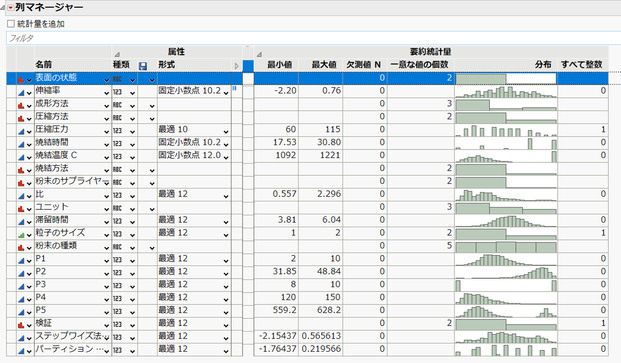Click the continuous icon for 比
Screen dimensions: 621x363
tap(21, 196)
